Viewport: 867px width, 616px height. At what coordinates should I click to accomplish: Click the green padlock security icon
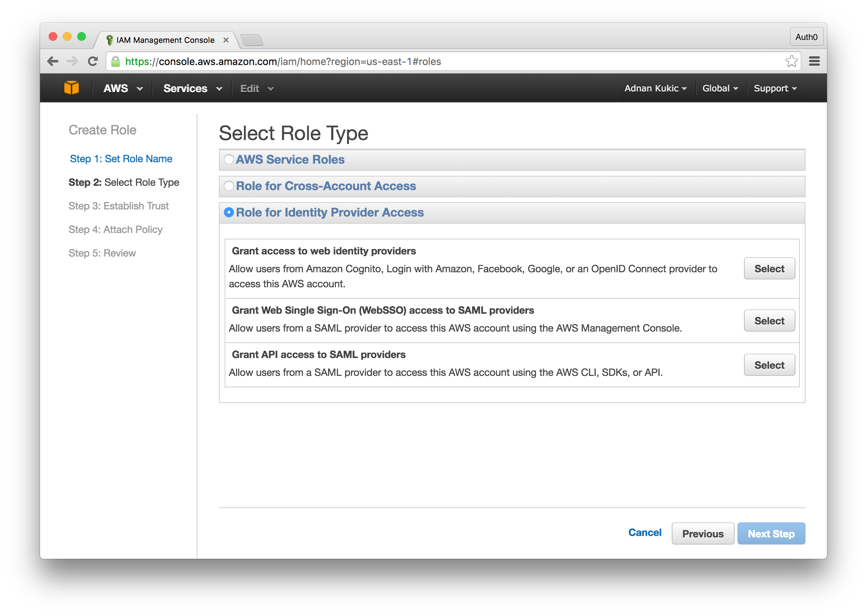(116, 61)
